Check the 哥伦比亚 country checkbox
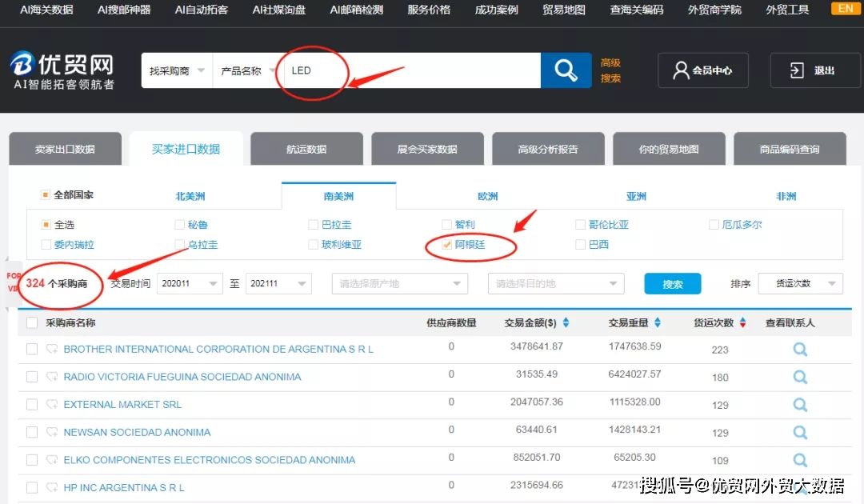Viewport: 864px width, 504px height. (580, 225)
